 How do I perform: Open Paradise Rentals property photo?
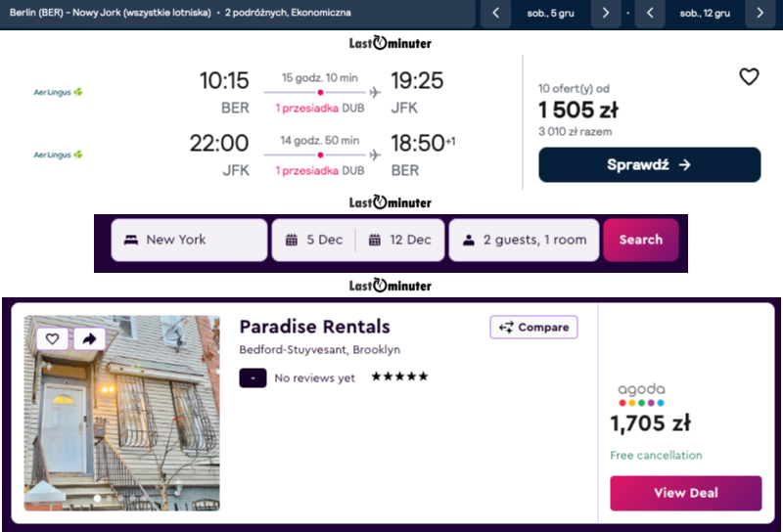121,413
